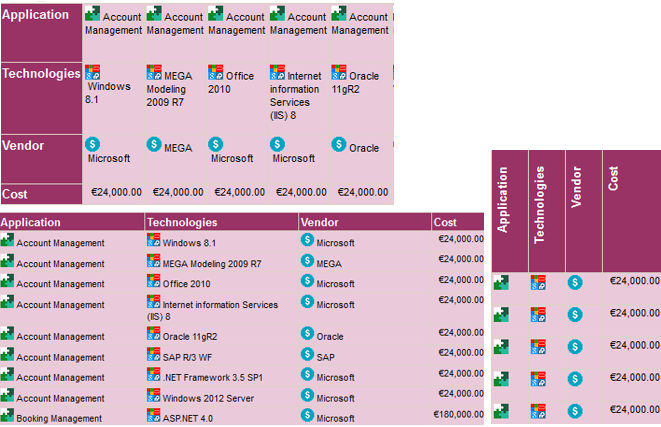Click the .NET Framework 3.5 SP1 icon

point(153,376)
